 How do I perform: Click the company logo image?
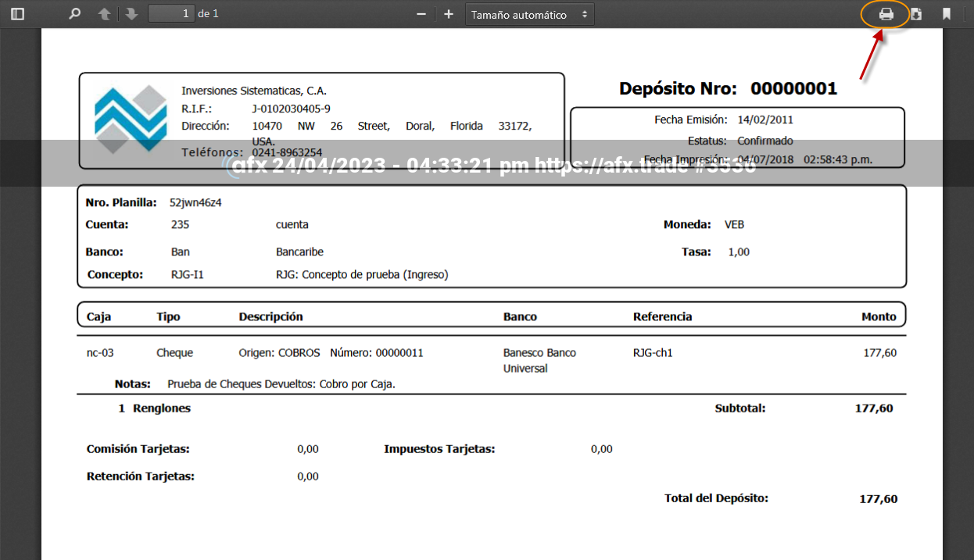131,119
